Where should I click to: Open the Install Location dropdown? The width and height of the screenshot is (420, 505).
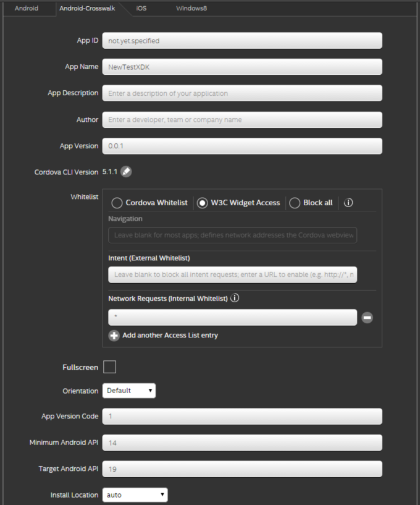pyautogui.click(x=135, y=495)
